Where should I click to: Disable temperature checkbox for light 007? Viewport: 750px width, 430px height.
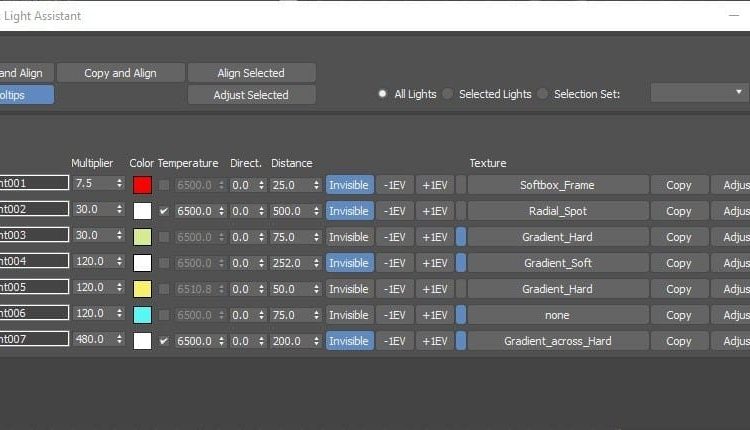pyautogui.click(x=164, y=341)
